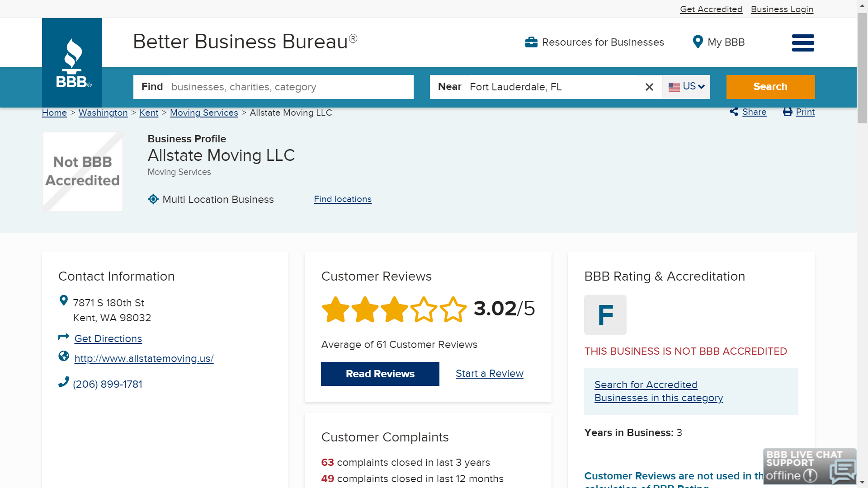Open BBB Live Chat Support widget
The width and height of the screenshot is (868, 488).
(x=810, y=466)
